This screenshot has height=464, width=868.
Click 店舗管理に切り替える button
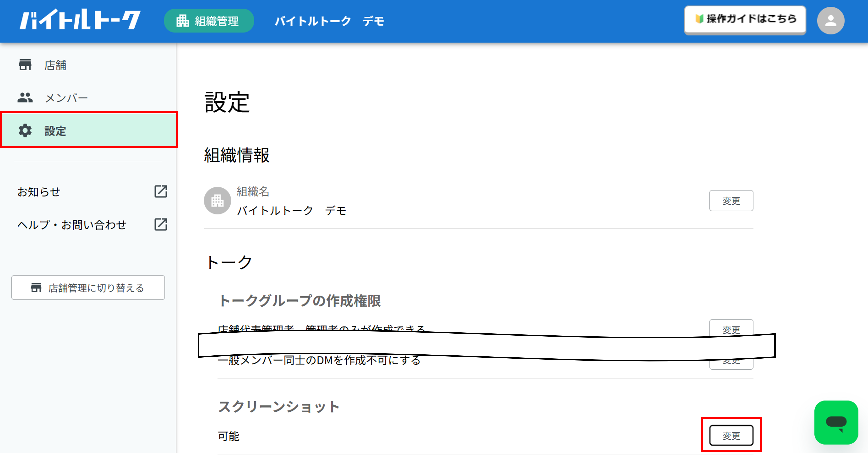[88, 288]
